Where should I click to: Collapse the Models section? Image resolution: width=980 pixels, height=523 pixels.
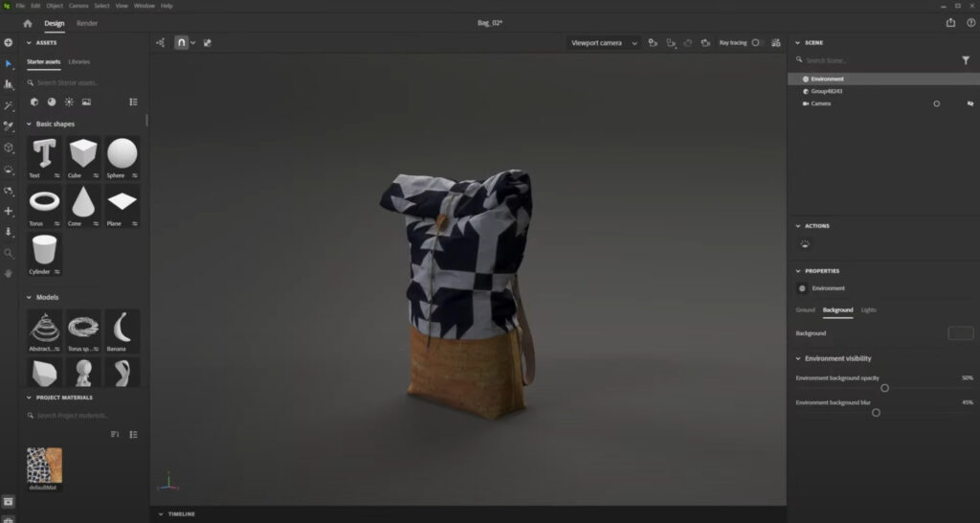[29, 297]
